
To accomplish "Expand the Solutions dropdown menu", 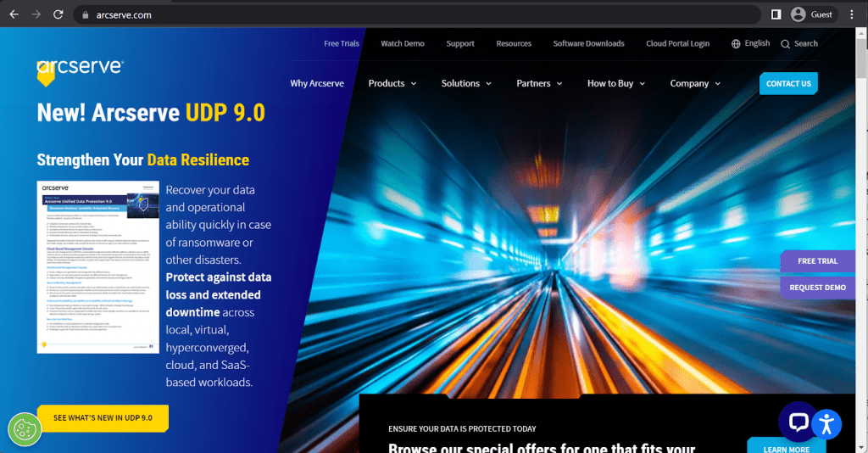I will pyautogui.click(x=465, y=83).
